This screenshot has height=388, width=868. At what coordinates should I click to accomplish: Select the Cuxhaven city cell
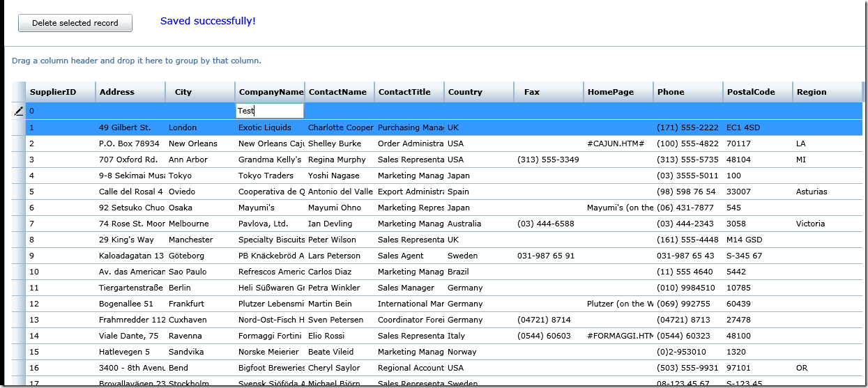point(200,320)
